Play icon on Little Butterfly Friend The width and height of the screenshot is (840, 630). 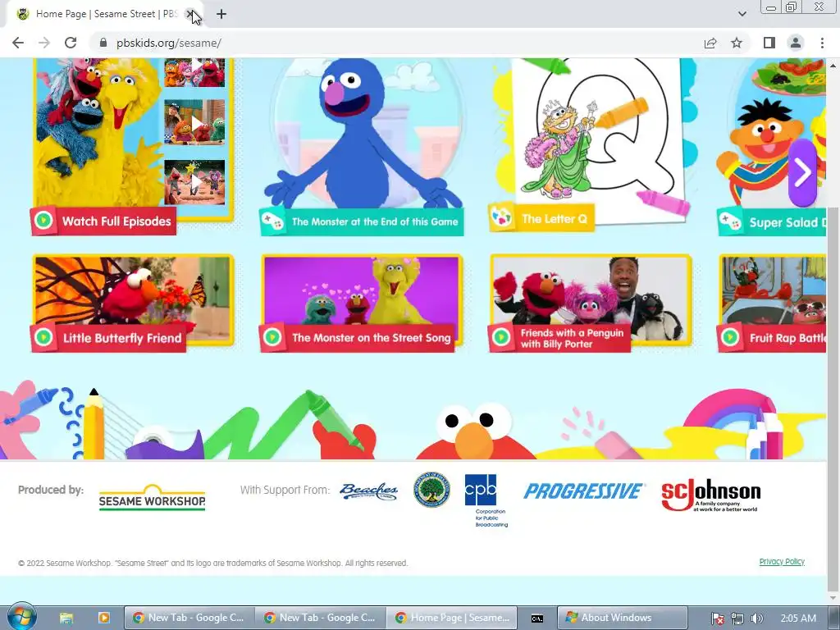pos(43,337)
